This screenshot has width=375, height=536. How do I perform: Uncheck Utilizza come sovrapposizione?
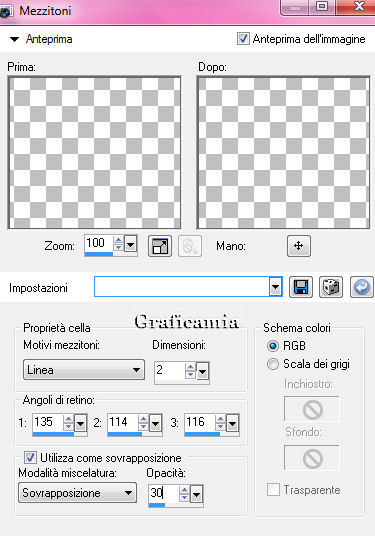click(x=30, y=457)
